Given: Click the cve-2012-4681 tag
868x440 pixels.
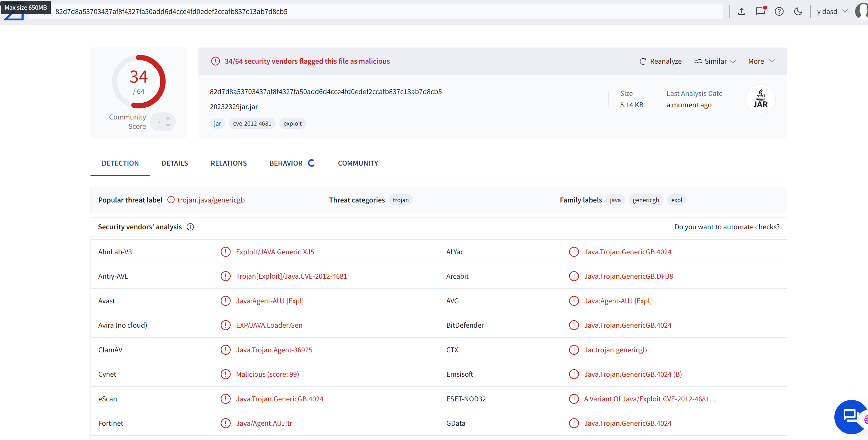Looking at the screenshot, I should 252,123.
